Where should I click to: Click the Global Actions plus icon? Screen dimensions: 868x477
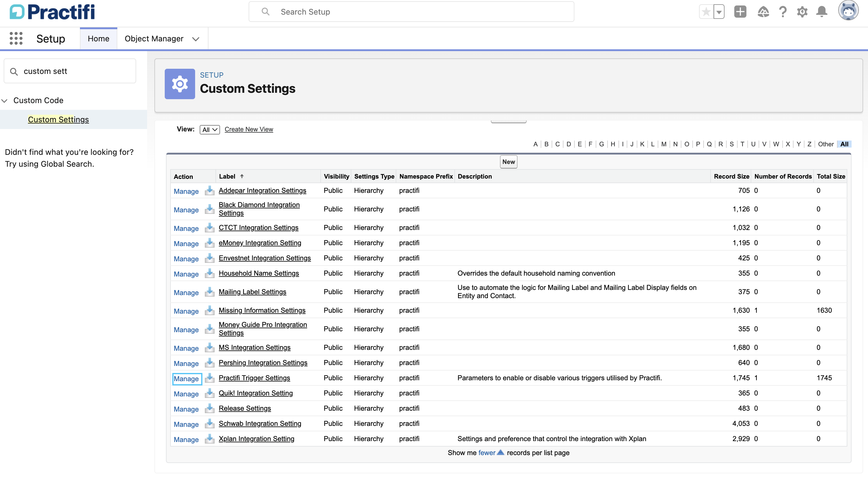pyautogui.click(x=740, y=12)
